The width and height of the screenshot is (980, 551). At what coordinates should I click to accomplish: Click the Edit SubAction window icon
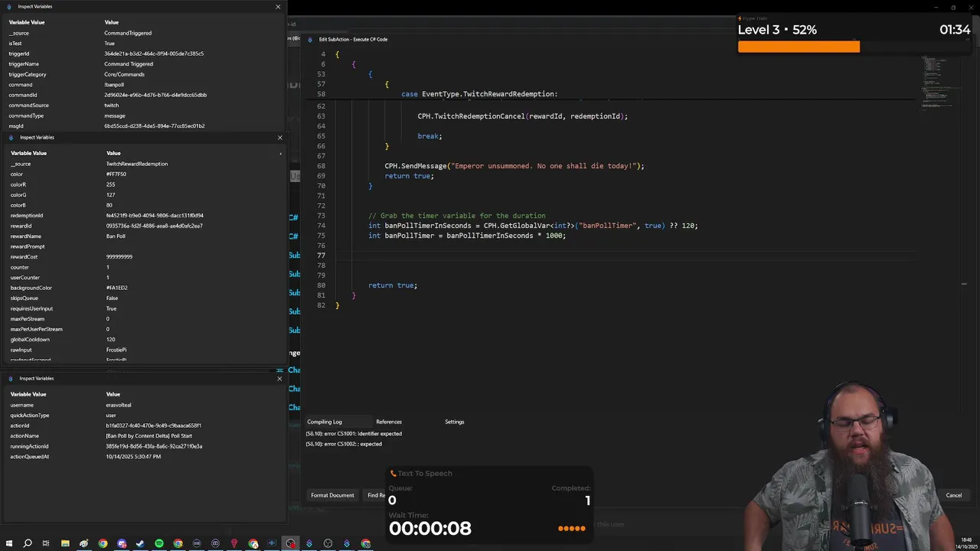310,39
